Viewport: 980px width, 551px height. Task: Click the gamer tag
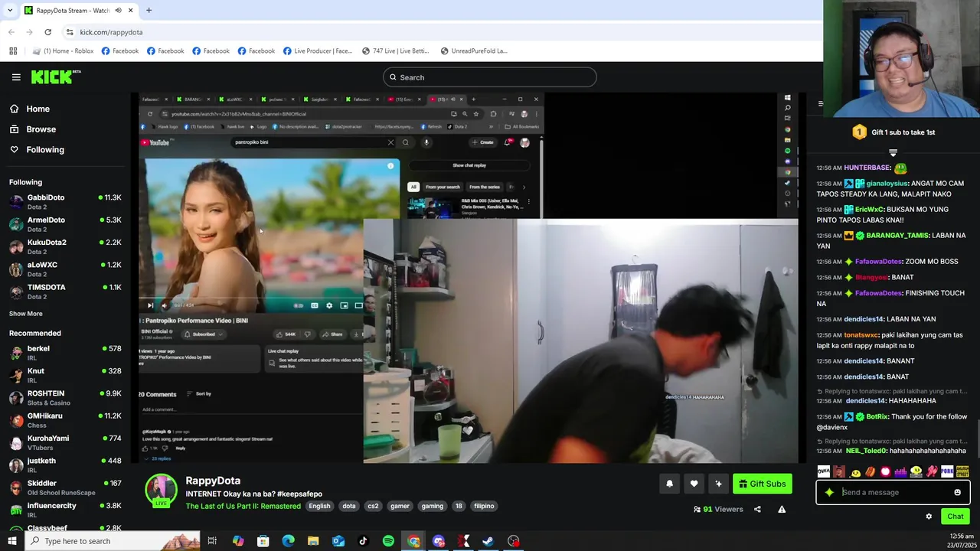point(400,506)
